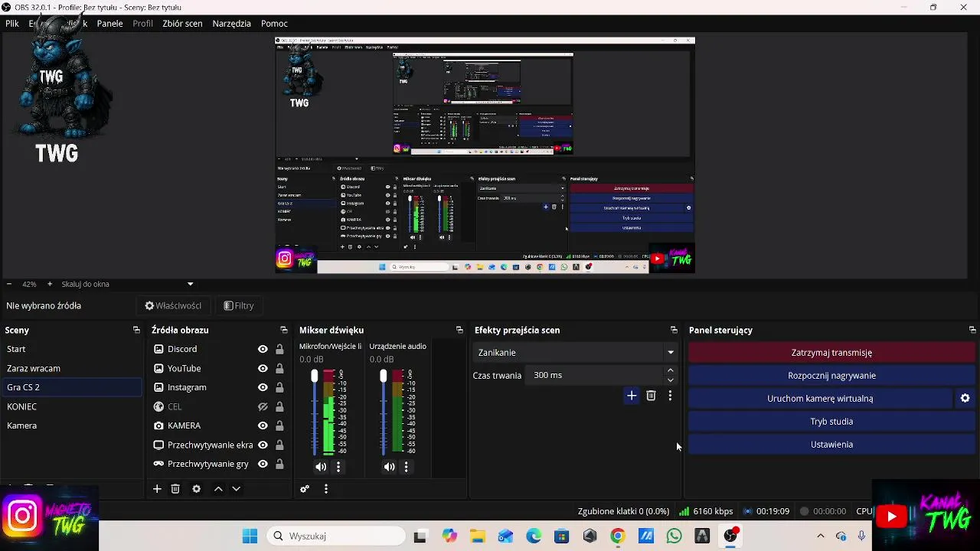980x551 pixels.
Task: Move the source down with the down arrow
Action: (x=236, y=489)
